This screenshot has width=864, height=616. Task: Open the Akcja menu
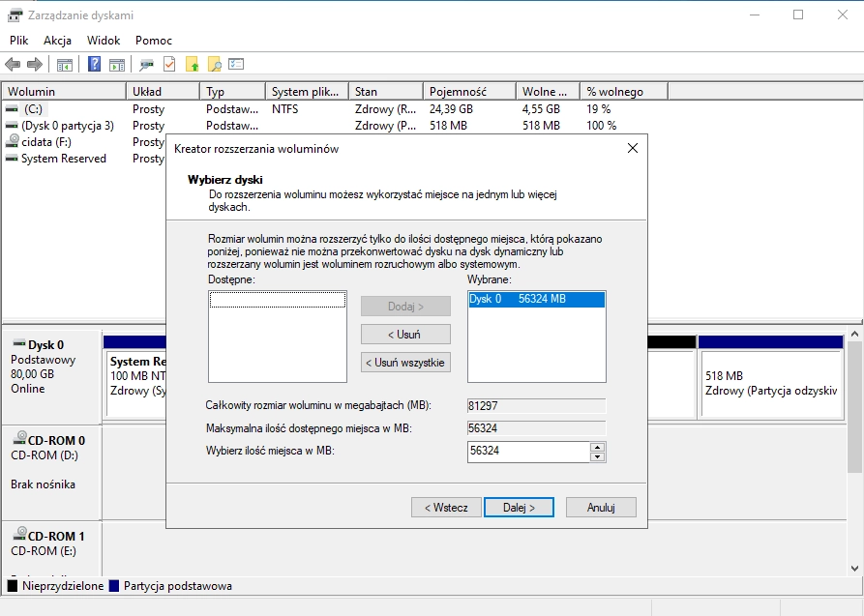click(x=58, y=41)
